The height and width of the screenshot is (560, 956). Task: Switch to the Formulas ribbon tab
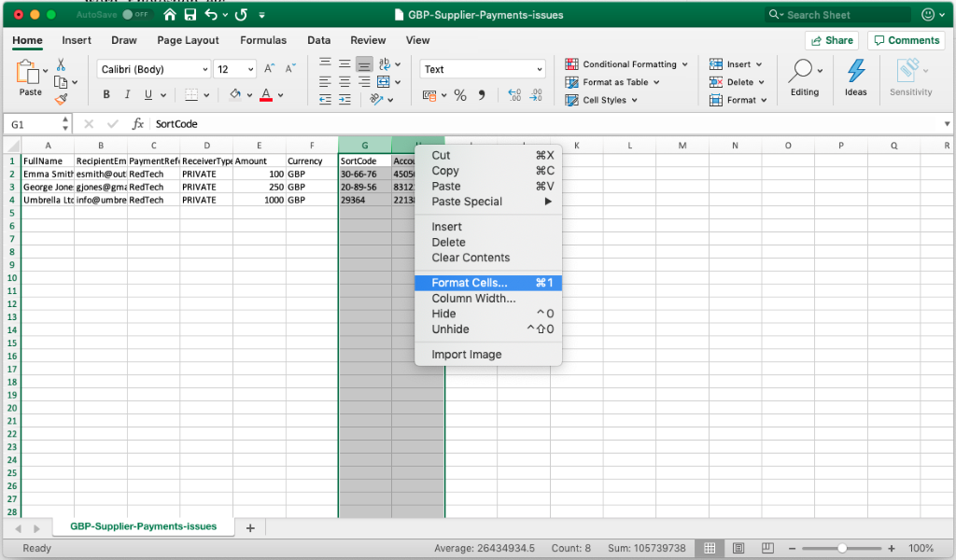point(262,40)
